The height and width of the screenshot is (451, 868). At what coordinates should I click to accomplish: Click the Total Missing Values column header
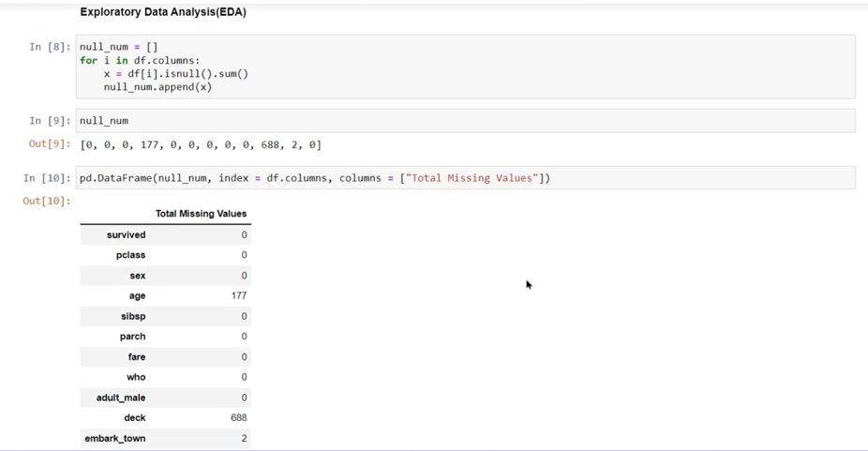(x=201, y=214)
